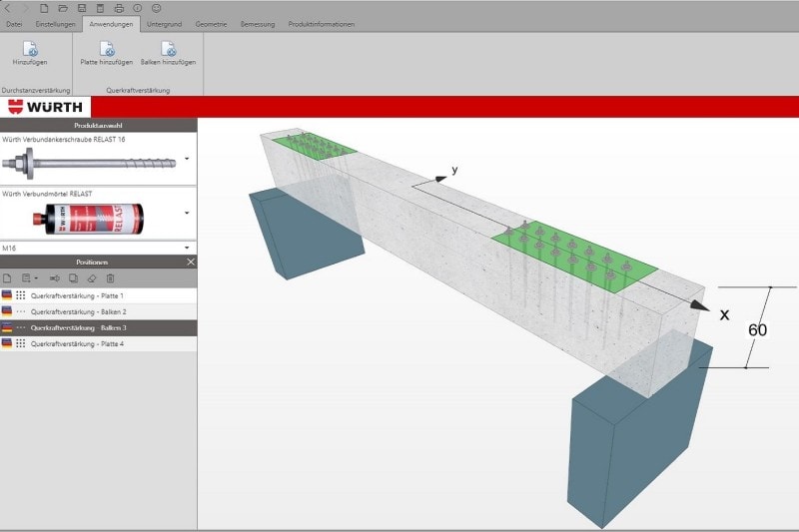
Task: Open the Bemessung tab
Action: point(258,24)
